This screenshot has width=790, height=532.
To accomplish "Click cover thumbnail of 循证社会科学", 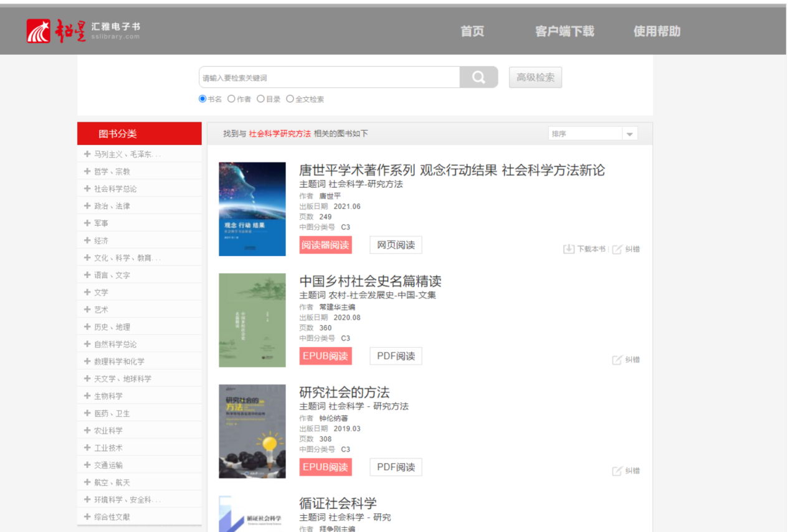I will tap(252, 514).
